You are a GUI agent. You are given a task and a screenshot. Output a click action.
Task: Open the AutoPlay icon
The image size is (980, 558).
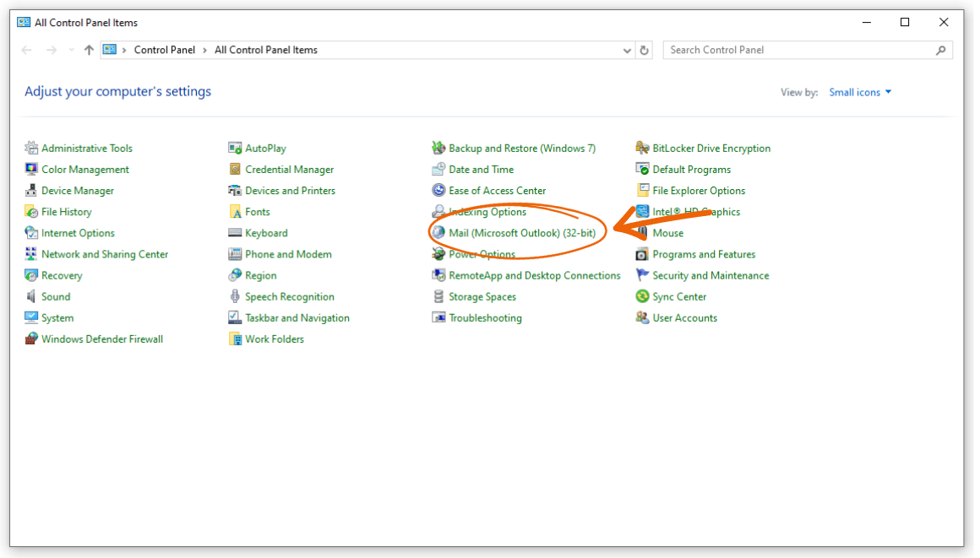pos(235,148)
